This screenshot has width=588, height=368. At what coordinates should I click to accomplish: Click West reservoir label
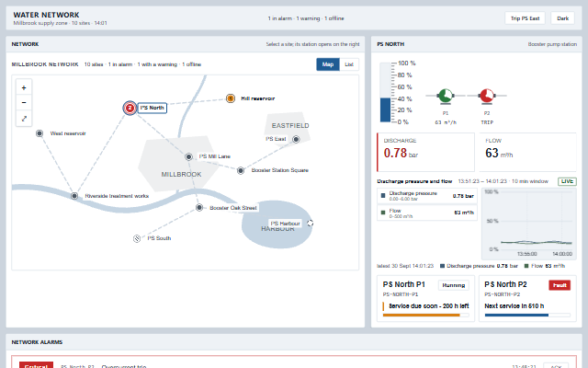pyautogui.click(x=68, y=133)
